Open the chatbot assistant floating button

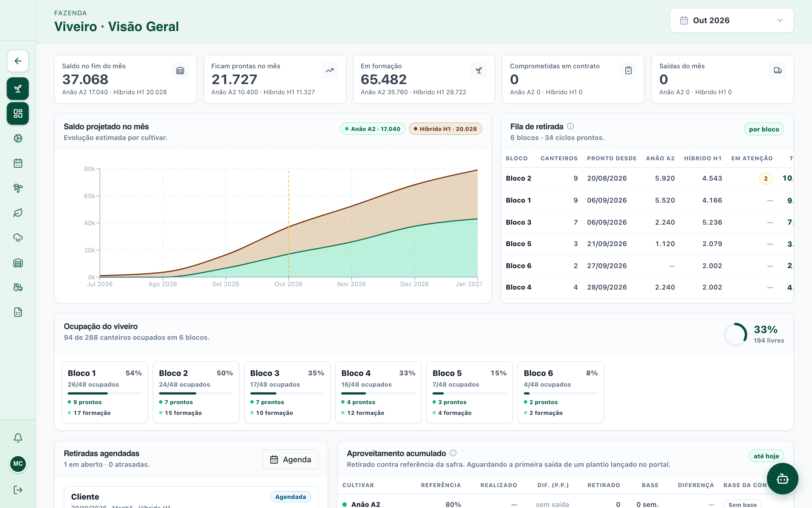782,479
